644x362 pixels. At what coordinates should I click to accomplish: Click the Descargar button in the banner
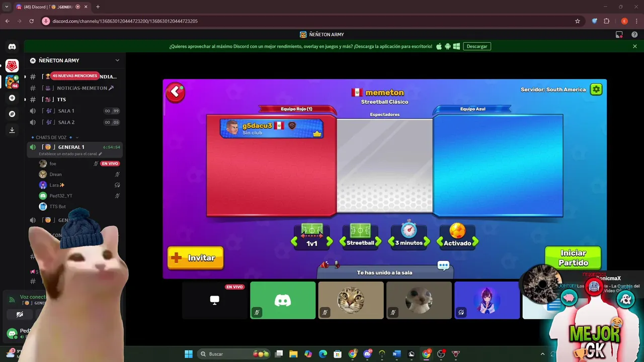point(477,46)
